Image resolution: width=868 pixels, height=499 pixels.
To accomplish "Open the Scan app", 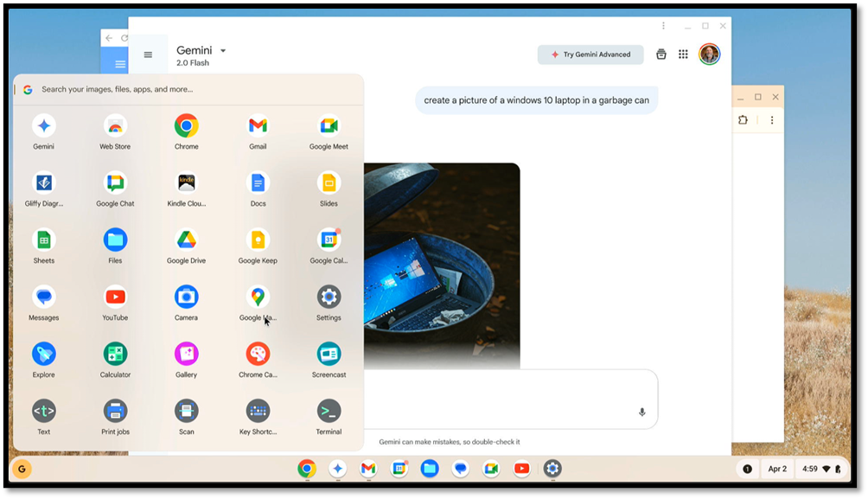I will click(186, 411).
